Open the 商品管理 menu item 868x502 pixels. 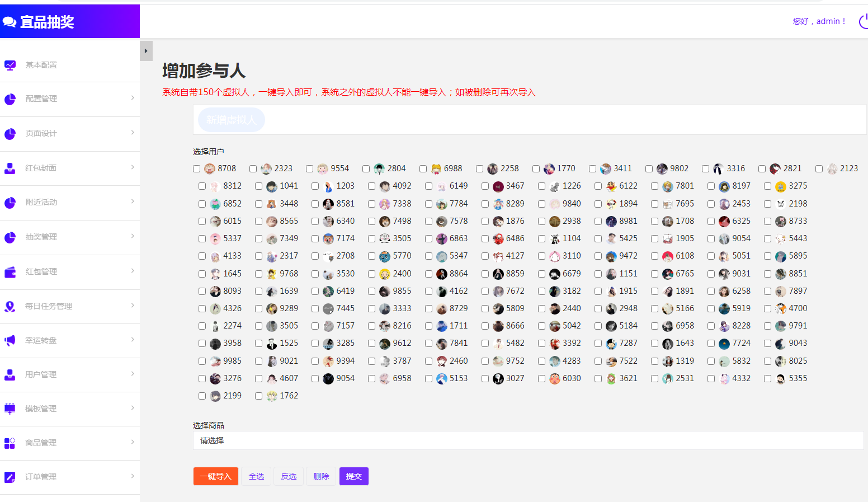pos(70,443)
